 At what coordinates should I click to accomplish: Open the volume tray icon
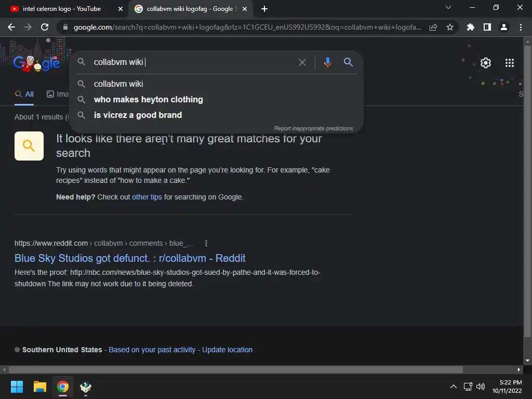tap(481, 387)
